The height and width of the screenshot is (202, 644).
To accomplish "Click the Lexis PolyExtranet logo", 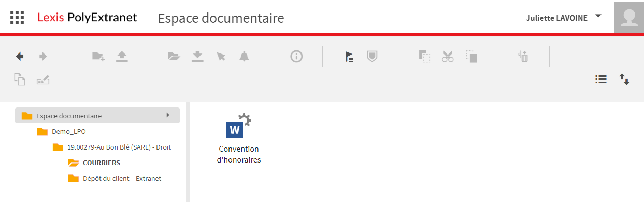I will [x=87, y=18].
